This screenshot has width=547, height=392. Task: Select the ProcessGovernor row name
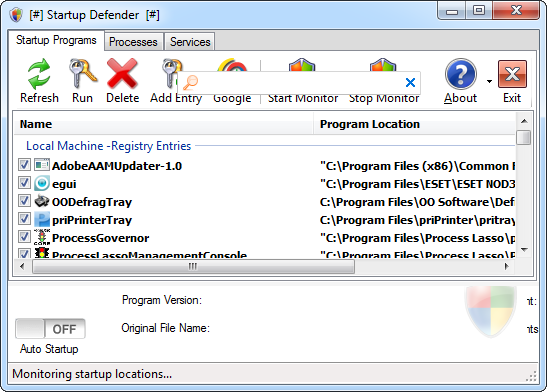(100, 238)
